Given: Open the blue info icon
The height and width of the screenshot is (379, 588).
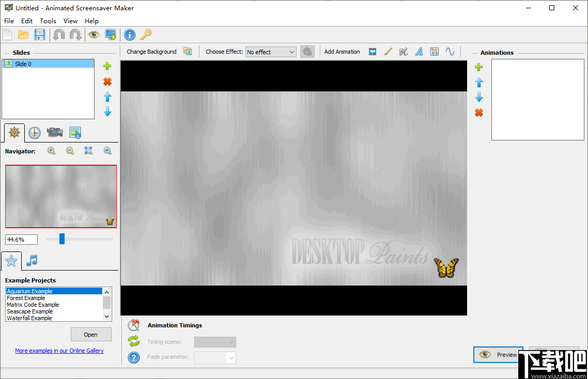Looking at the screenshot, I should 129,35.
